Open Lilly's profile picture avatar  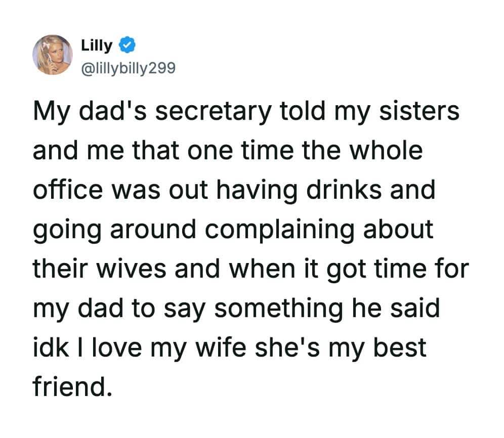53,55
